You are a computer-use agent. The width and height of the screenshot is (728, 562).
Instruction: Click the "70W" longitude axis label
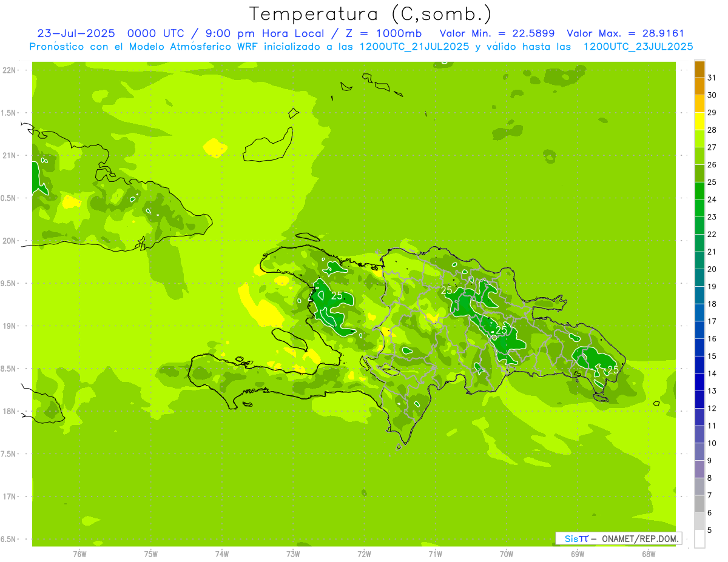pos(507,554)
